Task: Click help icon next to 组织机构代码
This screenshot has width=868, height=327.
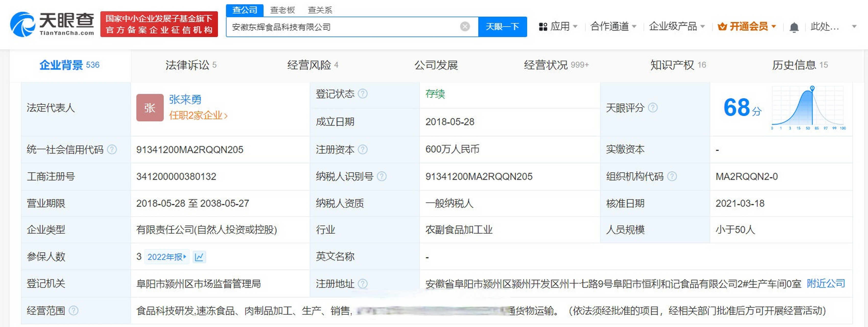Action: (x=672, y=176)
